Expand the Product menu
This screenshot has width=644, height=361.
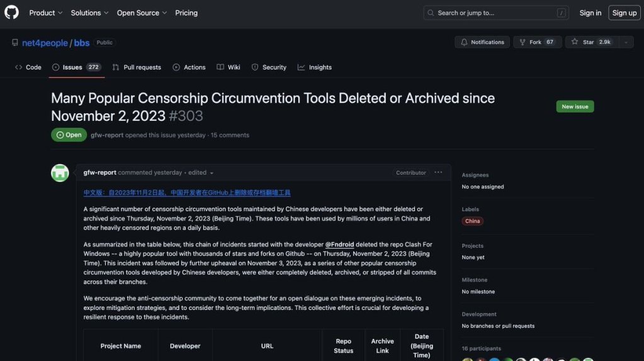(x=46, y=13)
